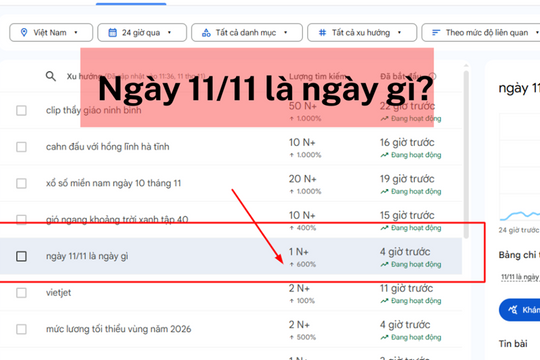The height and width of the screenshot is (360, 540).
Task: Open the 24 giờ qua time range dropdown
Action: click(142, 33)
